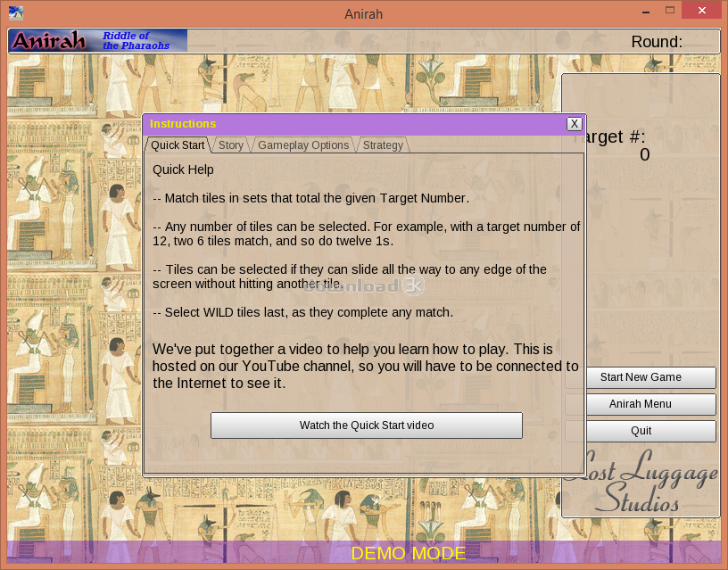The width and height of the screenshot is (728, 570).
Task: Minimize the Anirah window
Action: pos(645,11)
